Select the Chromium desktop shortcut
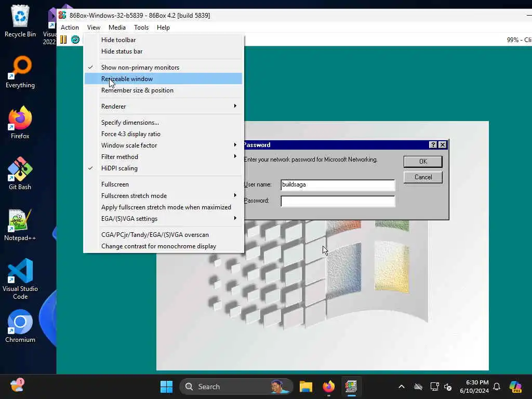 click(20, 326)
